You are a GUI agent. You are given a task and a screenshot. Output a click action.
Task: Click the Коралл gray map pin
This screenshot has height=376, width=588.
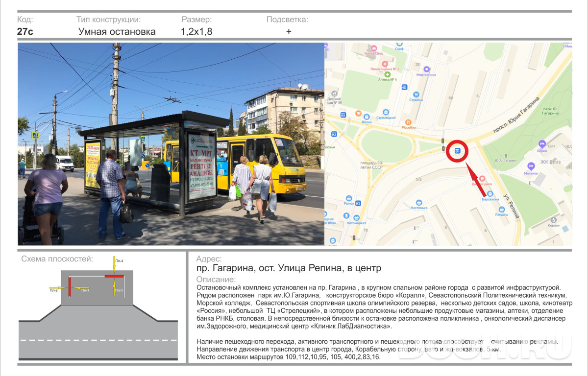coord(554,220)
